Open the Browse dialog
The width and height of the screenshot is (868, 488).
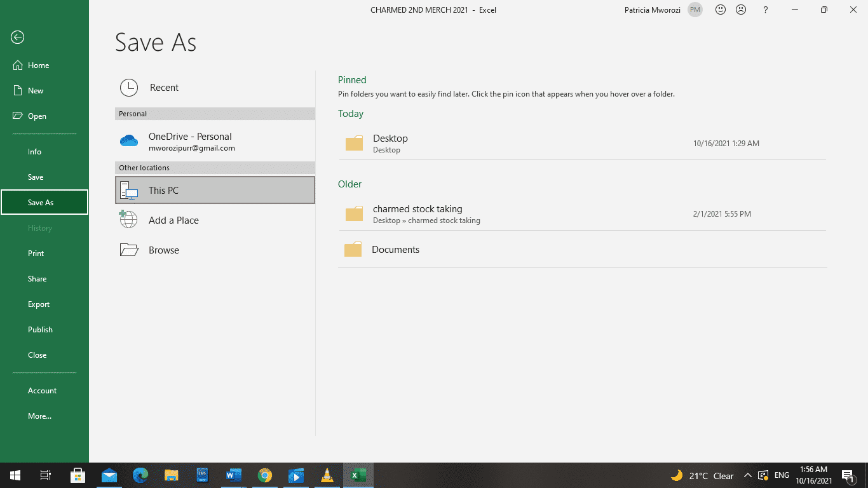pyautogui.click(x=163, y=250)
